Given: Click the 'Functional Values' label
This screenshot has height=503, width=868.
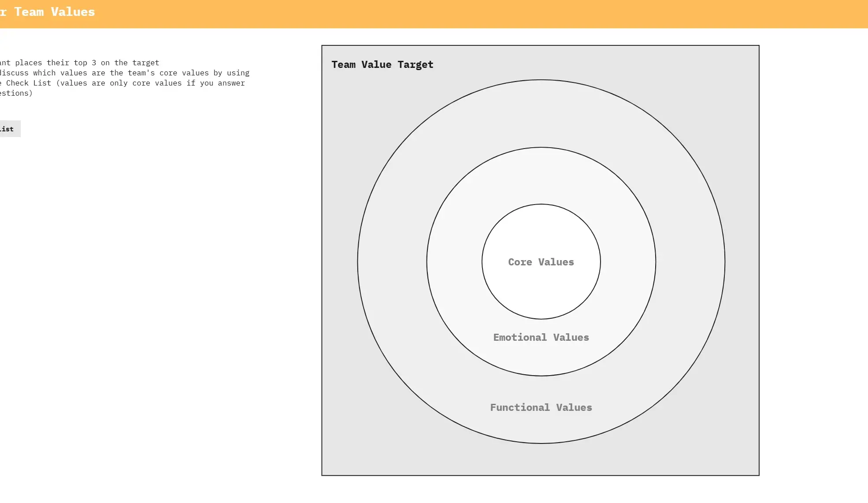Looking at the screenshot, I should point(541,408).
